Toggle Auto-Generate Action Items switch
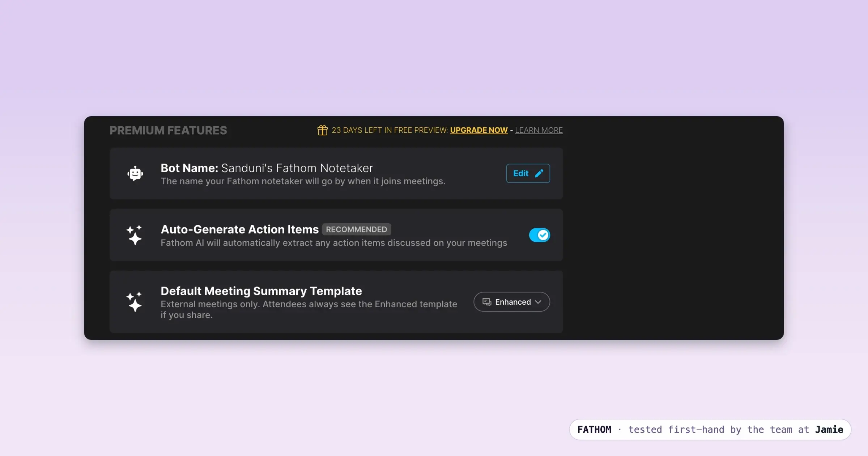The image size is (868, 456). coord(539,235)
